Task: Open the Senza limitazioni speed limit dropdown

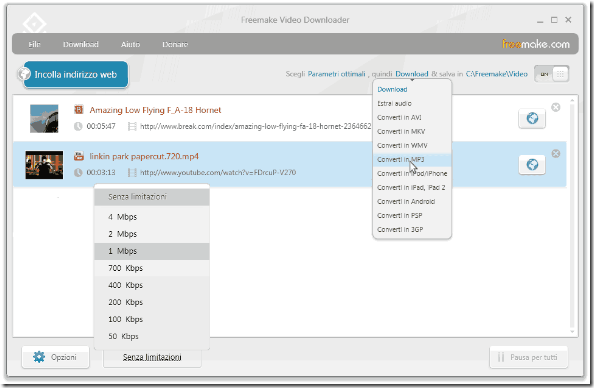Action: [152, 357]
